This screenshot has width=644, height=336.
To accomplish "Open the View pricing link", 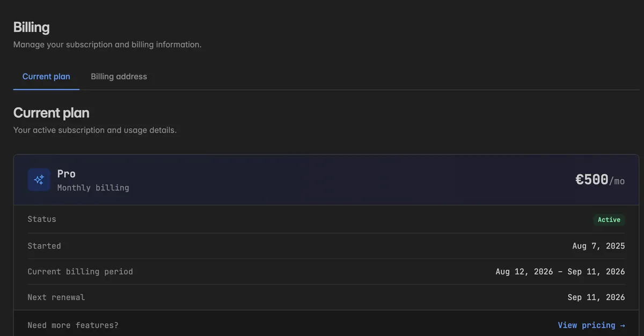I will [x=591, y=325].
